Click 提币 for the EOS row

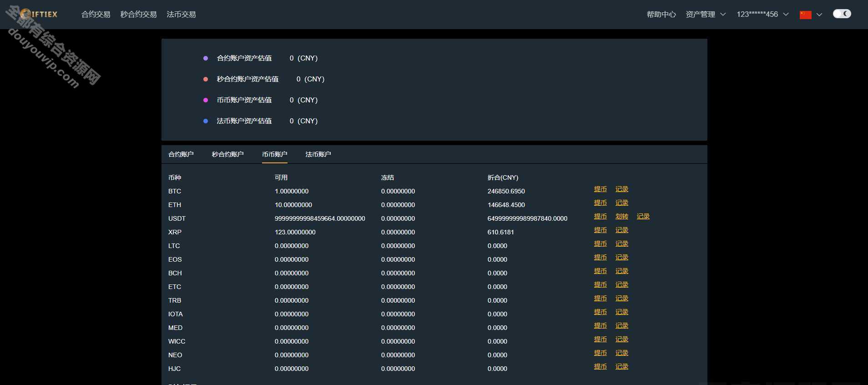click(x=600, y=257)
